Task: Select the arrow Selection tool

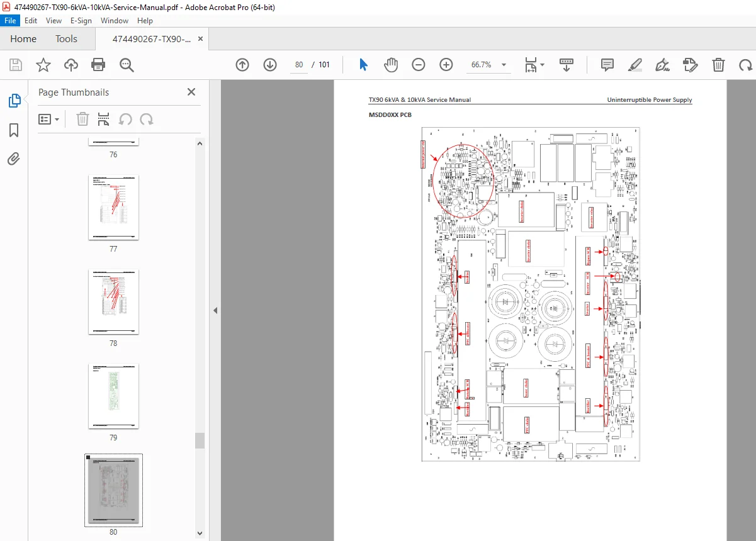Action: (363, 65)
